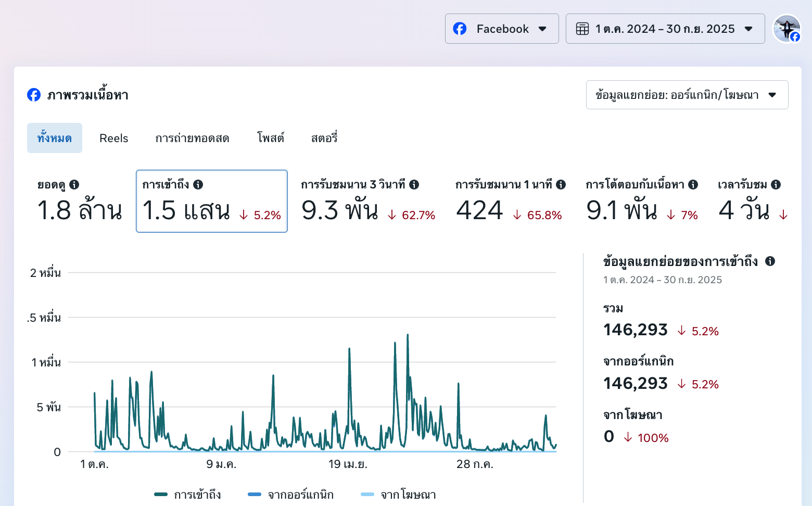Image resolution: width=812 pixels, height=506 pixels.
Task: Click info icon for การรับชมนาน 3 วินาที
Action: click(x=414, y=185)
